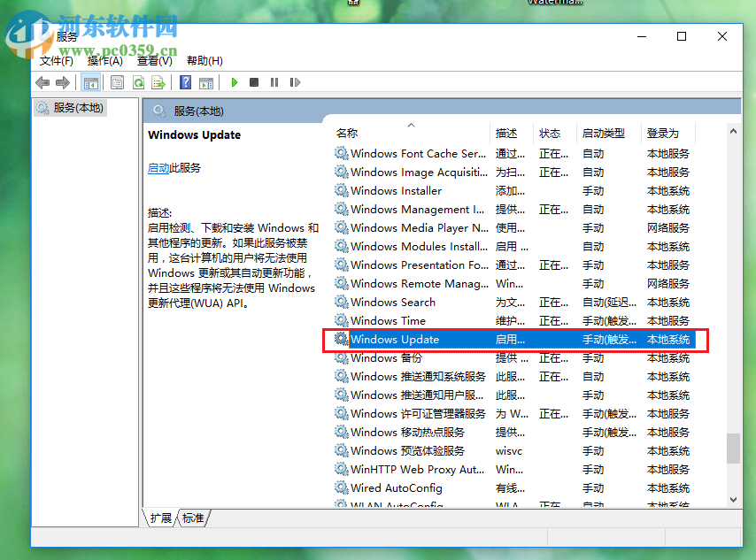
Task: Toggle the console tree pane
Action: click(91, 81)
